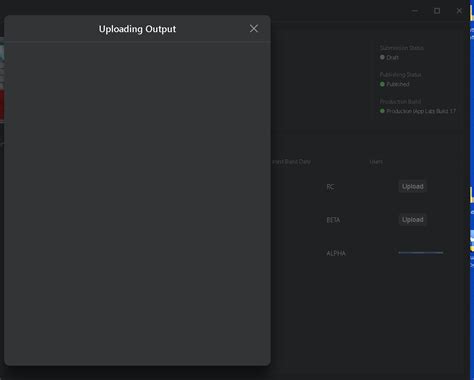Minimize the application window

(415, 11)
